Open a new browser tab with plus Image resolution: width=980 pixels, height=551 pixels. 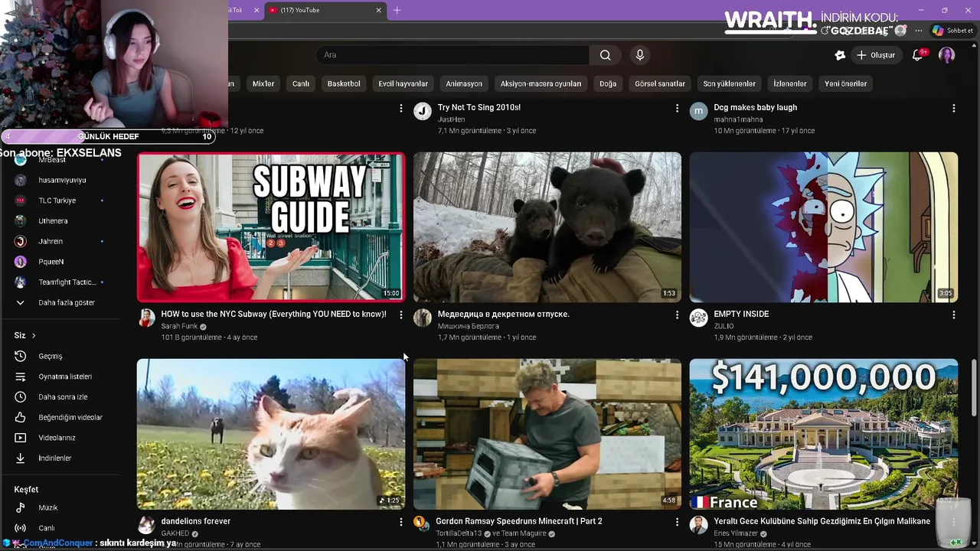point(397,10)
